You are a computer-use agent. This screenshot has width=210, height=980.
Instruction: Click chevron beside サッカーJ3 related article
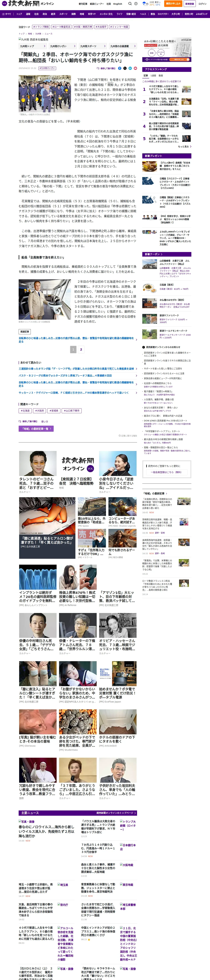(136, 393)
